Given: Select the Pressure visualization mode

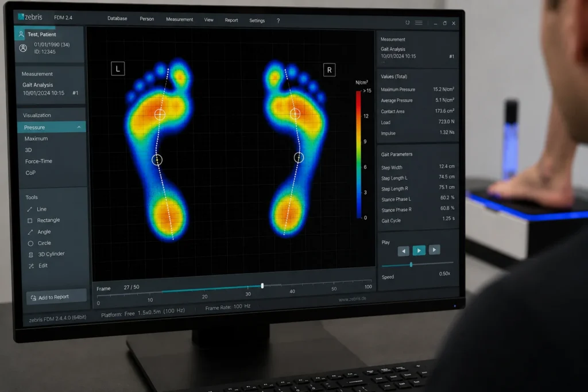Looking at the screenshot, I should click(x=51, y=127).
